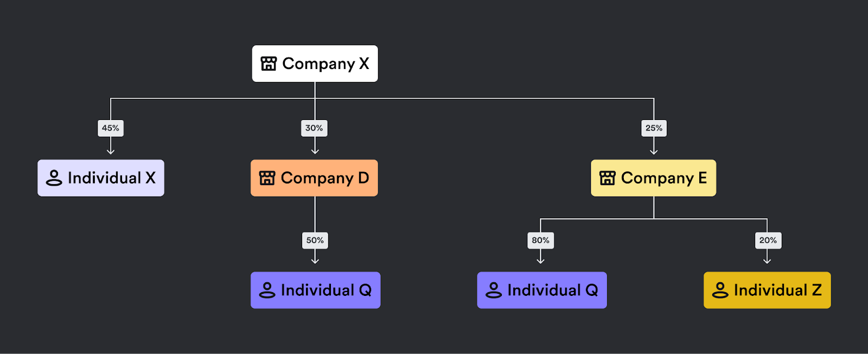Click the person icon in Individual X
The width and height of the screenshot is (868, 354).
tap(54, 178)
